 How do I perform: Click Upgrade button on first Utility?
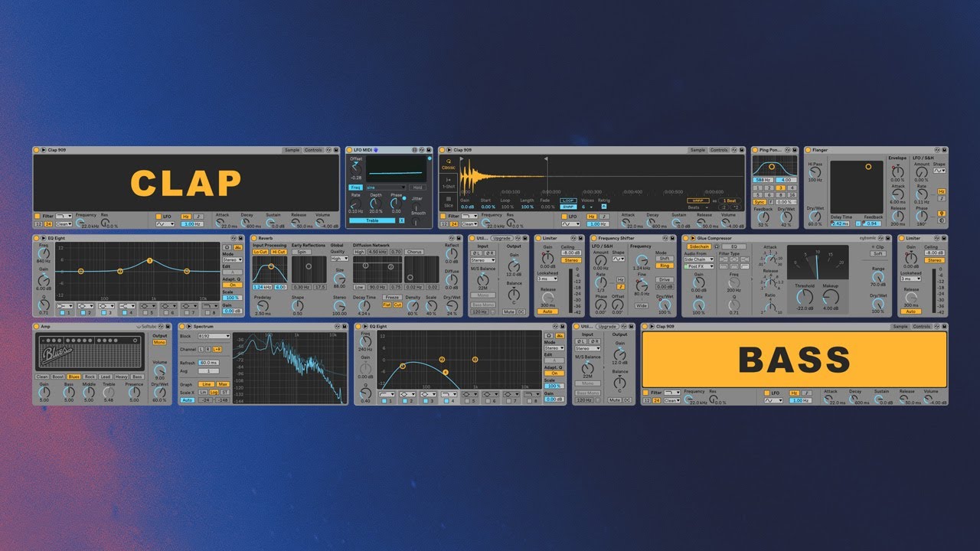click(x=501, y=238)
